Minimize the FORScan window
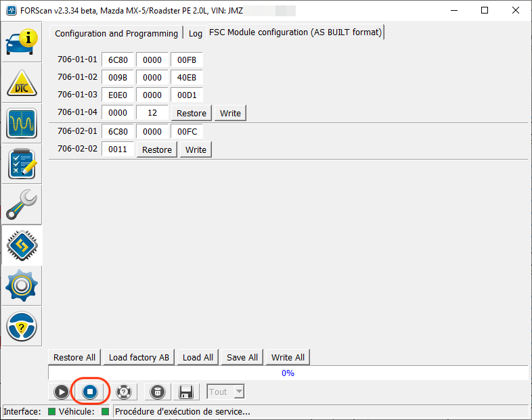532x420 pixels. (454, 10)
